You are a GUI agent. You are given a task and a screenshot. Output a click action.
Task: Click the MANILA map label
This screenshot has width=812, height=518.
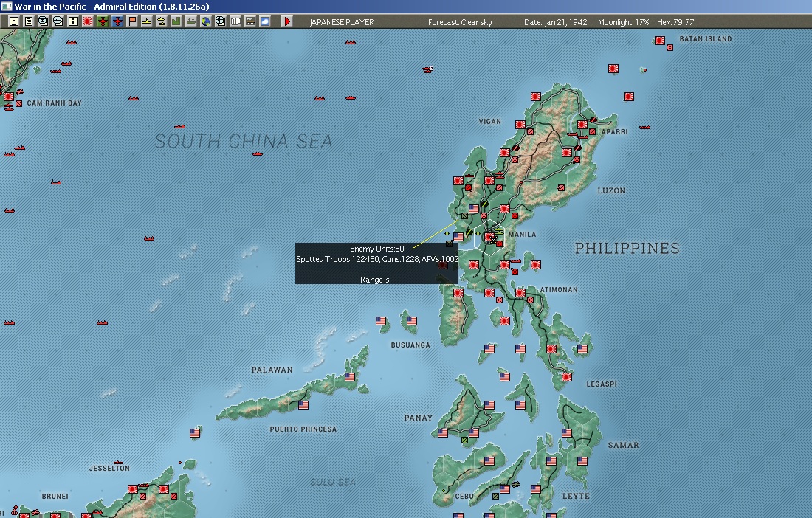pyautogui.click(x=522, y=235)
